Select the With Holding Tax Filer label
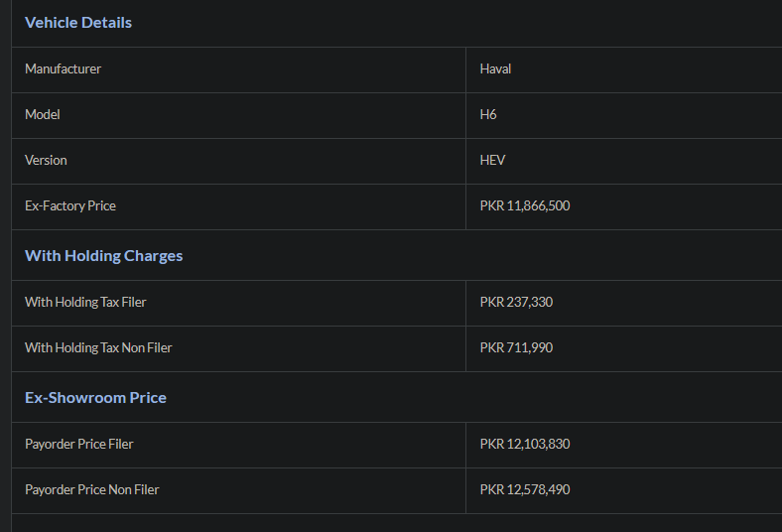This screenshot has width=782, height=532. (85, 302)
